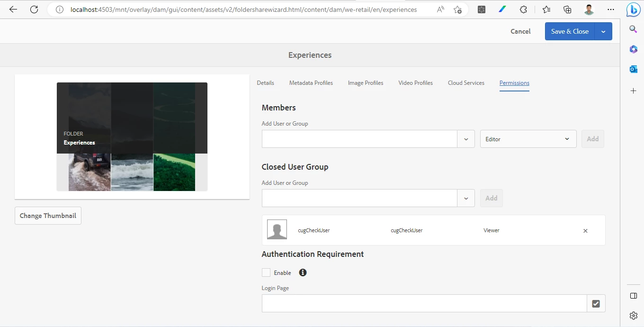
Task: Click the Members section heading
Action: click(x=278, y=108)
